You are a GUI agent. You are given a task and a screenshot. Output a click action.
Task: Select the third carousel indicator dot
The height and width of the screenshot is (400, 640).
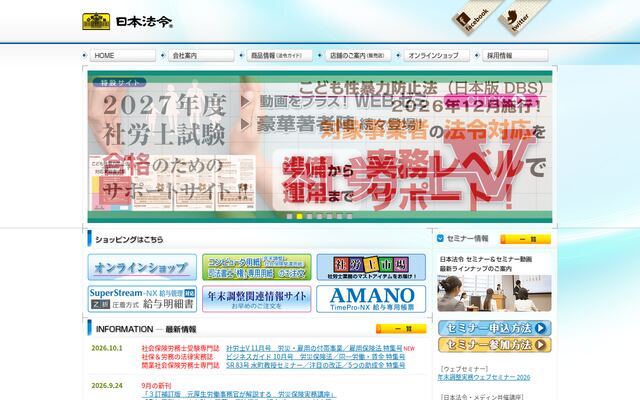pos(309,216)
